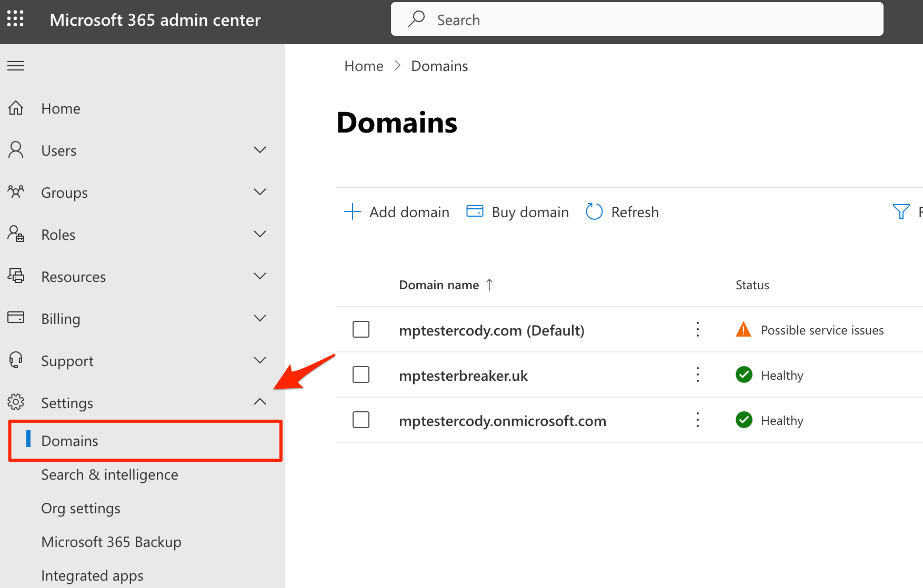This screenshot has height=588, width=923.
Task: Expand the Billing section chevron
Action: [x=260, y=318]
